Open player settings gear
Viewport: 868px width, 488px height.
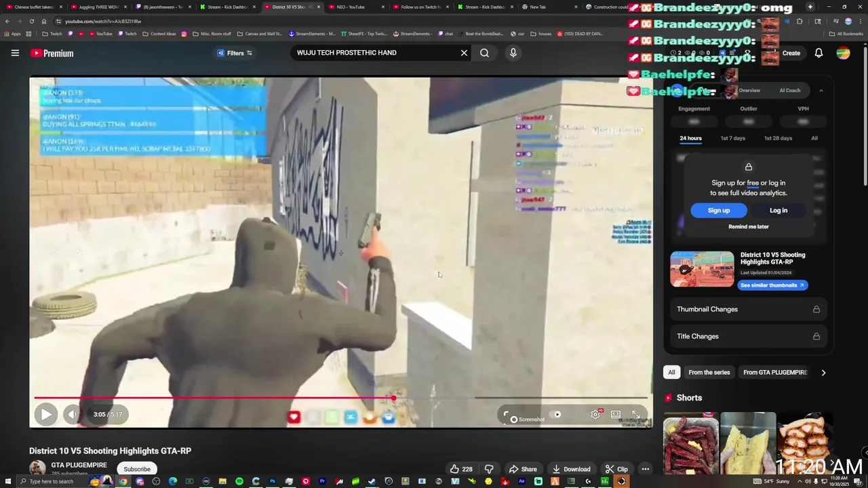[x=595, y=414]
